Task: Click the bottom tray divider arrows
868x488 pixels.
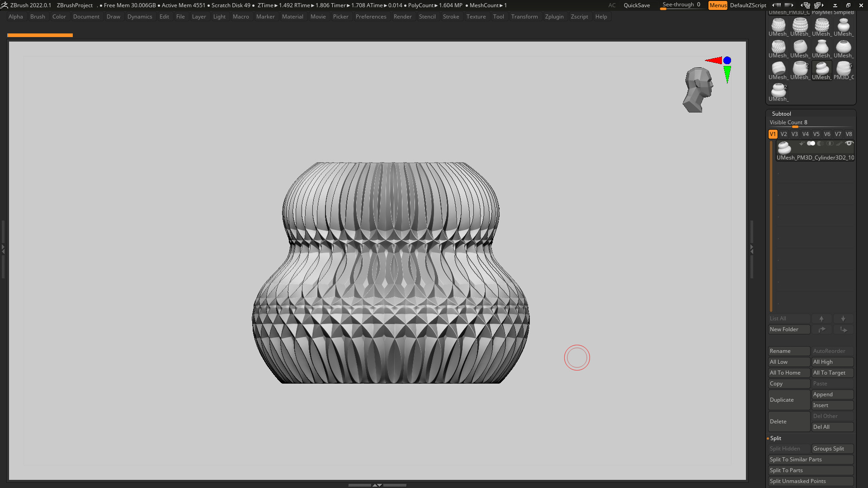Action: pos(377,485)
